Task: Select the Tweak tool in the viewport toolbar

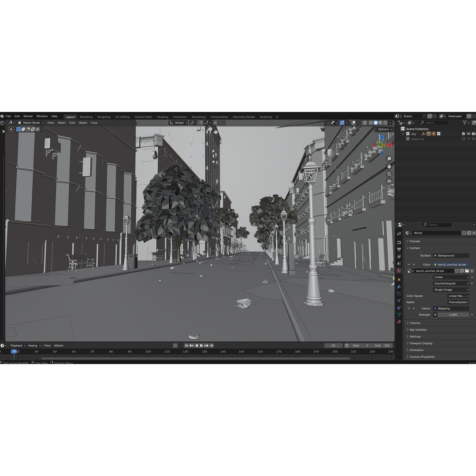Action: (11, 129)
